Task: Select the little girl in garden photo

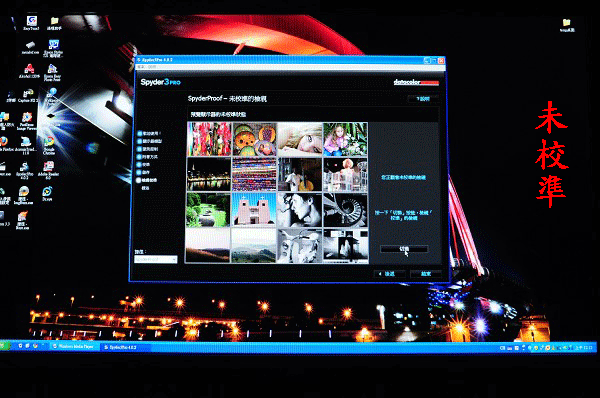Action: tap(345, 139)
